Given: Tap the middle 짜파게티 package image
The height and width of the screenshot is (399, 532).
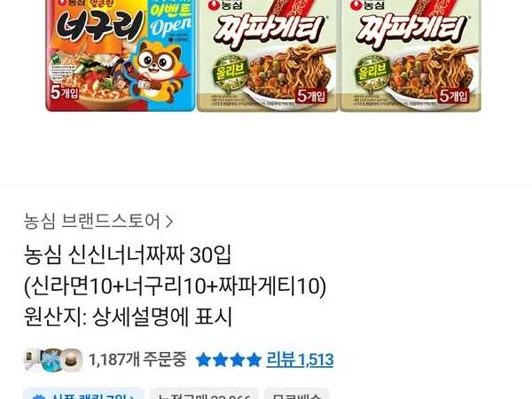Looking at the screenshot, I should tap(268, 56).
